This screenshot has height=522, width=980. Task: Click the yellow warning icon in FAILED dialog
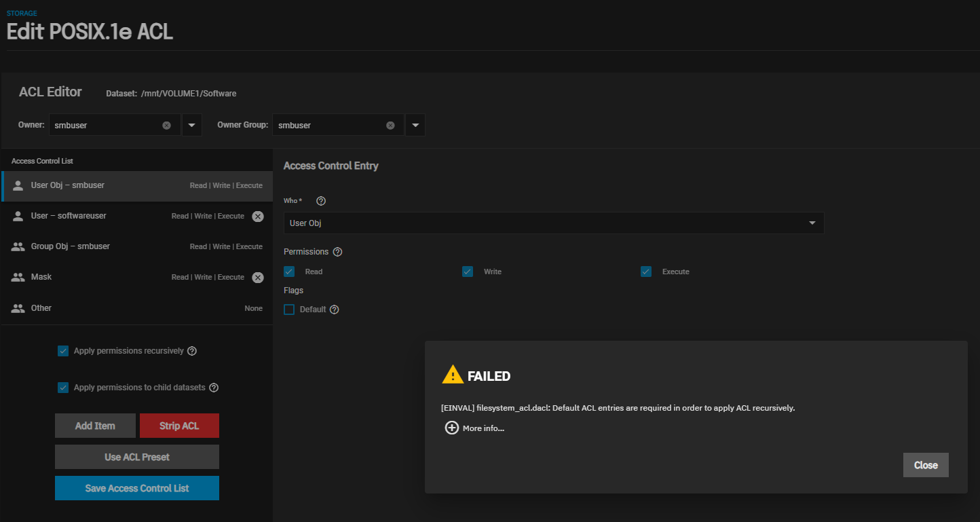pyautogui.click(x=453, y=375)
